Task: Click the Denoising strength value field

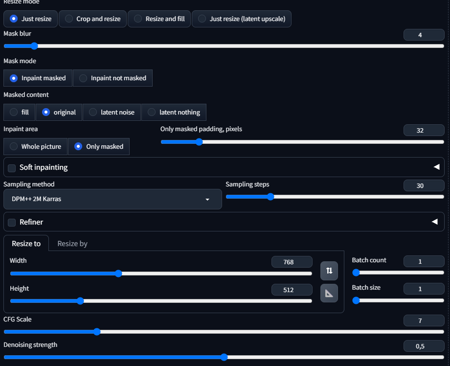Action: 424,346
